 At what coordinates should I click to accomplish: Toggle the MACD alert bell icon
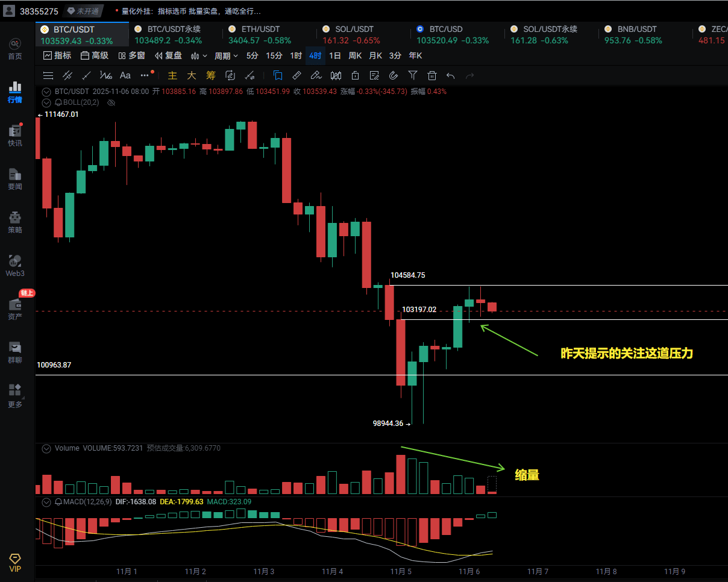(58, 501)
